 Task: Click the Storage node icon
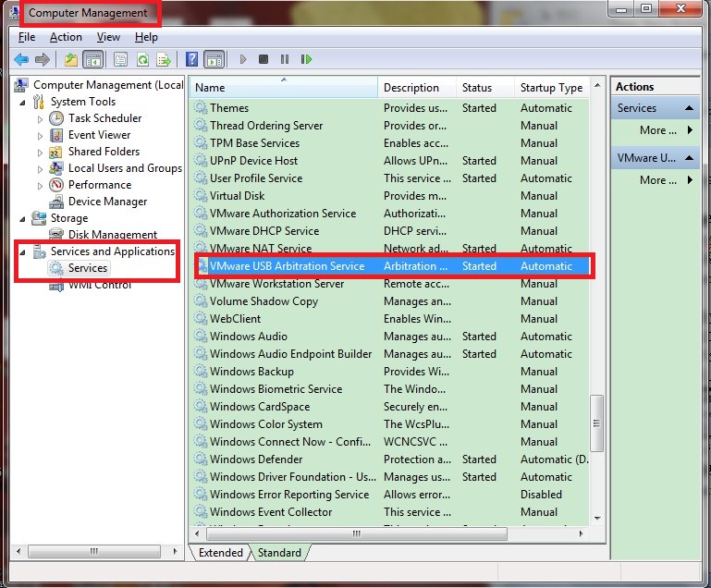pyautogui.click(x=39, y=218)
